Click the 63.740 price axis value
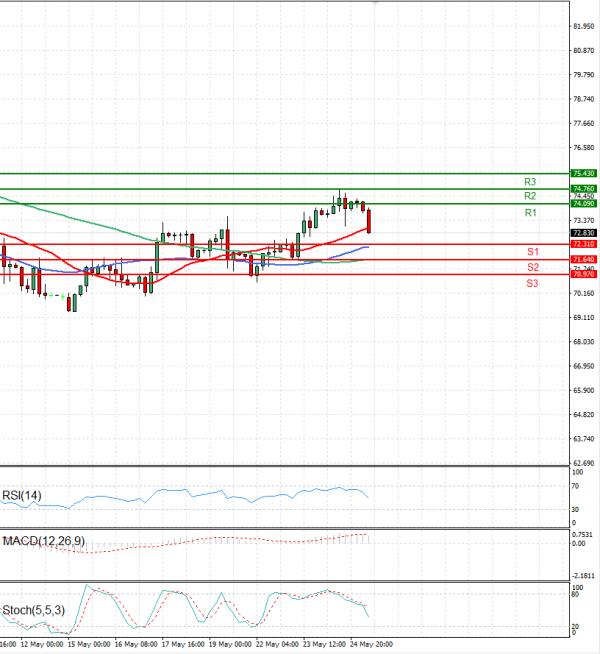The width and height of the screenshot is (600, 654). click(x=584, y=439)
